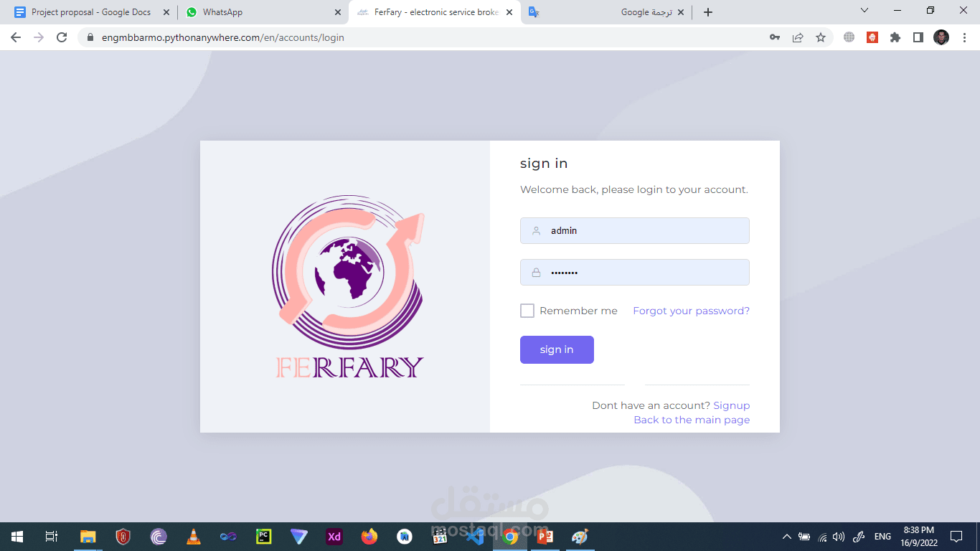
Task: Toggle the Chrome side panel icon
Action: coord(918,37)
